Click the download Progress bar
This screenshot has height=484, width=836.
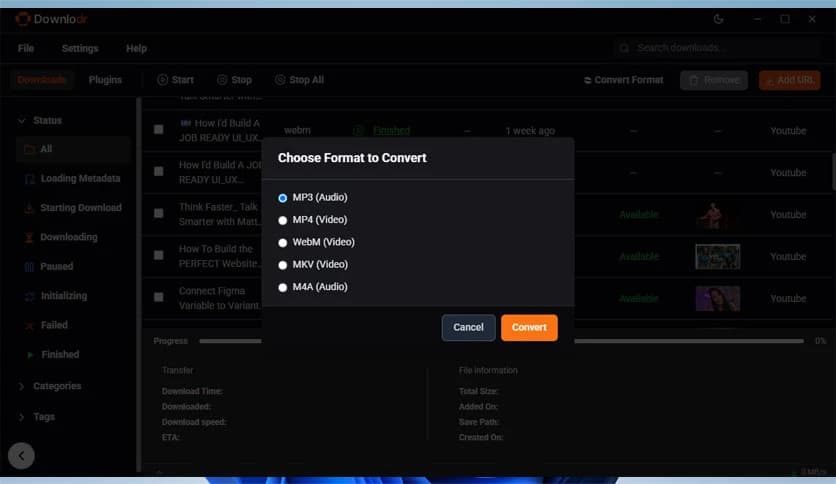pos(501,341)
